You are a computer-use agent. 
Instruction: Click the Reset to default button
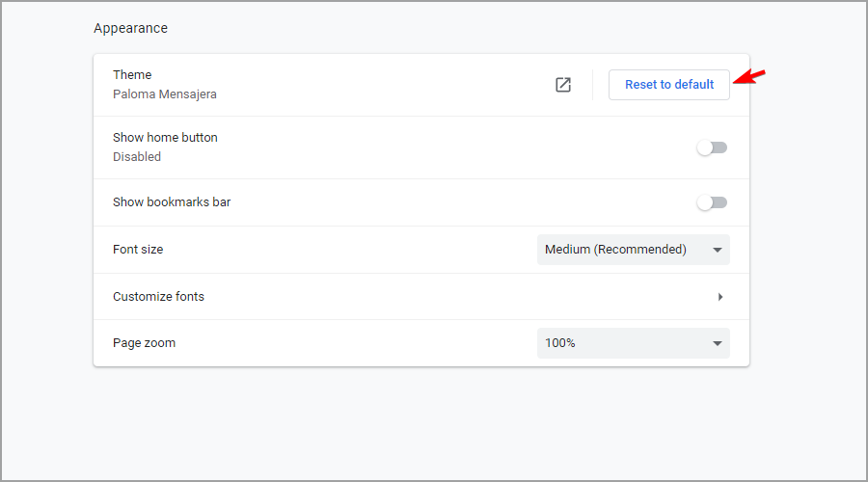point(668,85)
